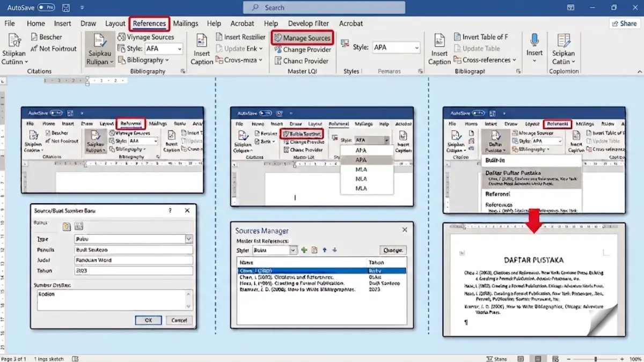The image size is (644, 362).
Task: Open the Type Buku dropdown in source dialog
Action: pyautogui.click(x=188, y=239)
